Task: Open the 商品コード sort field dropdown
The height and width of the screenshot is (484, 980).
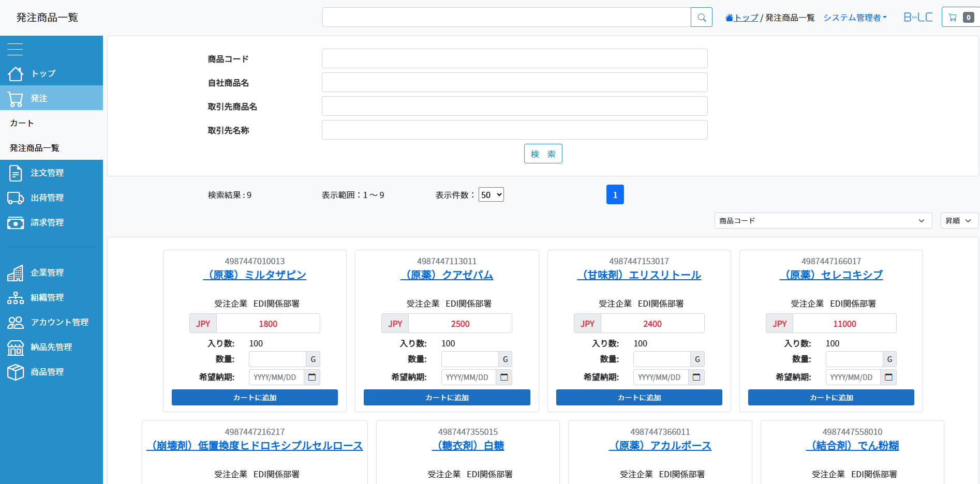Action: (x=823, y=221)
